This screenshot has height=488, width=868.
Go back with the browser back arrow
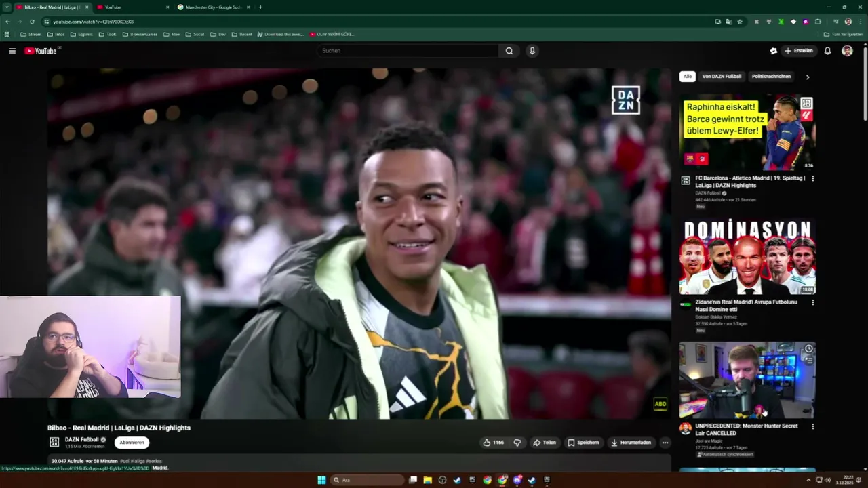[x=7, y=22]
